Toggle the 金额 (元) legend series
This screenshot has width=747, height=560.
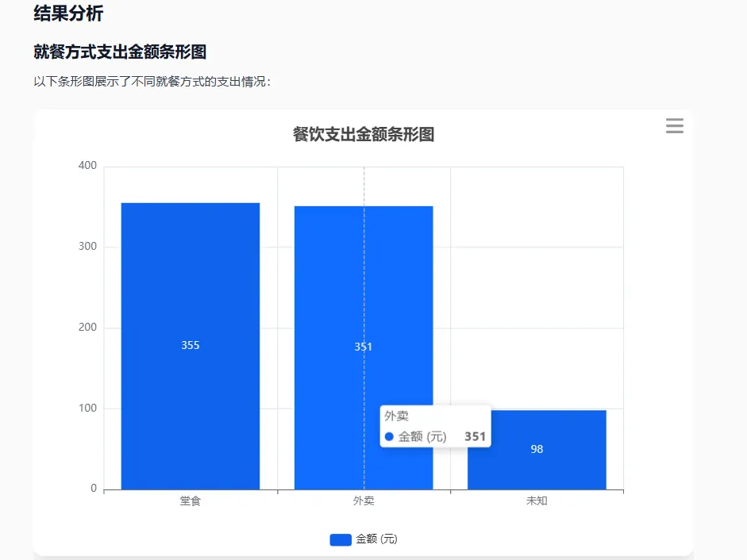point(364,539)
